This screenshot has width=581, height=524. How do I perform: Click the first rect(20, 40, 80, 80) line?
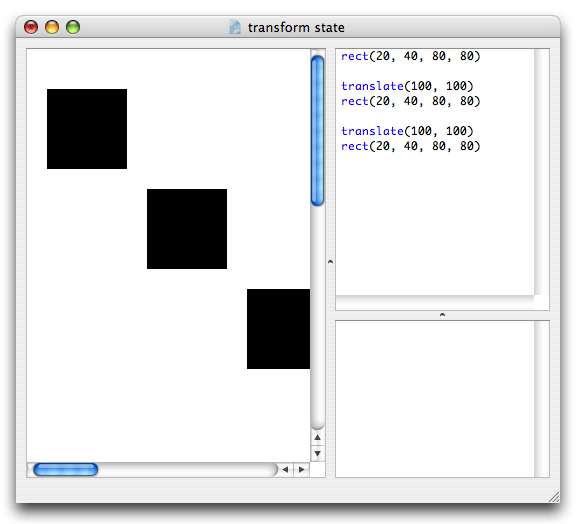coord(411,56)
